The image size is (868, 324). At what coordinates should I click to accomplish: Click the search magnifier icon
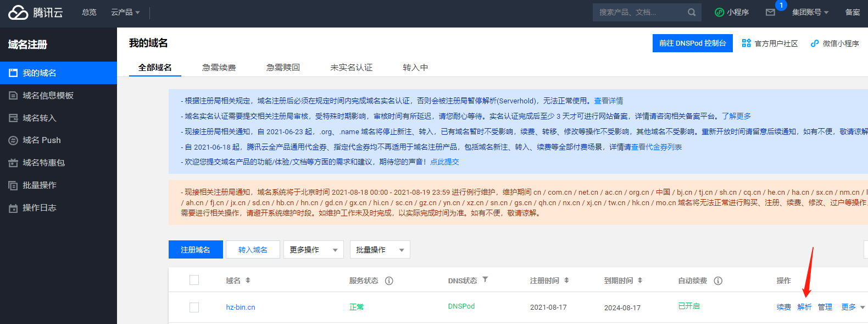(692, 12)
